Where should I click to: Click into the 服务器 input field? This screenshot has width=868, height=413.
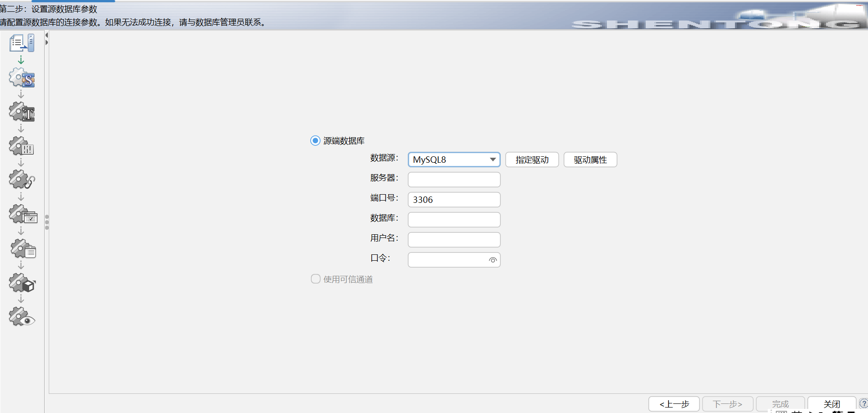454,180
